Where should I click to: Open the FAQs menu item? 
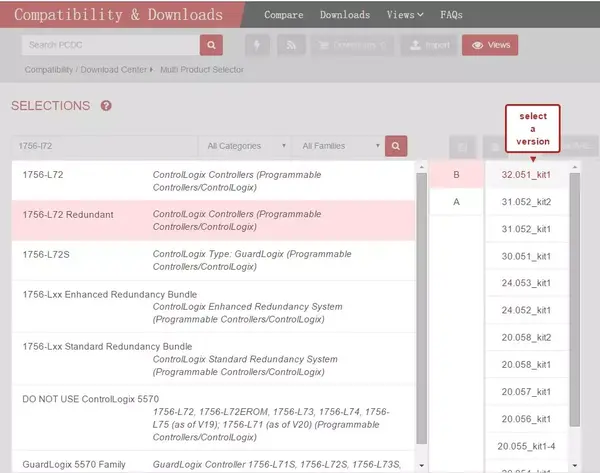click(451, 15)
